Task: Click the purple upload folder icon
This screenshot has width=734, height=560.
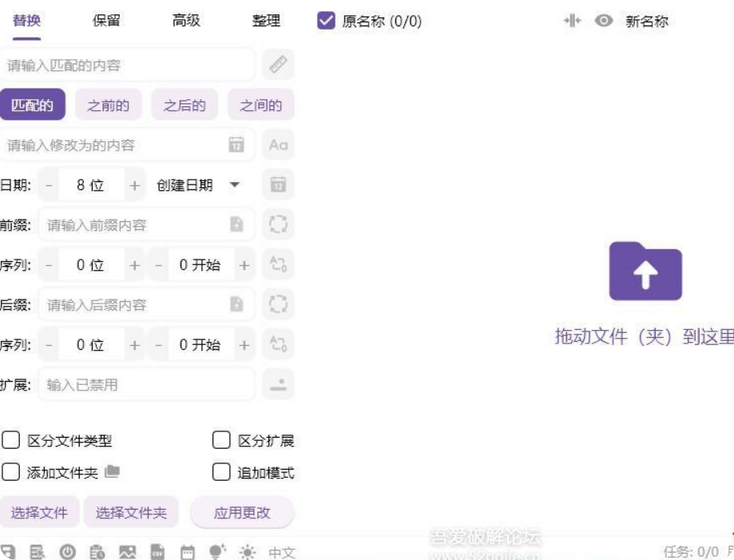Action: 645,272
